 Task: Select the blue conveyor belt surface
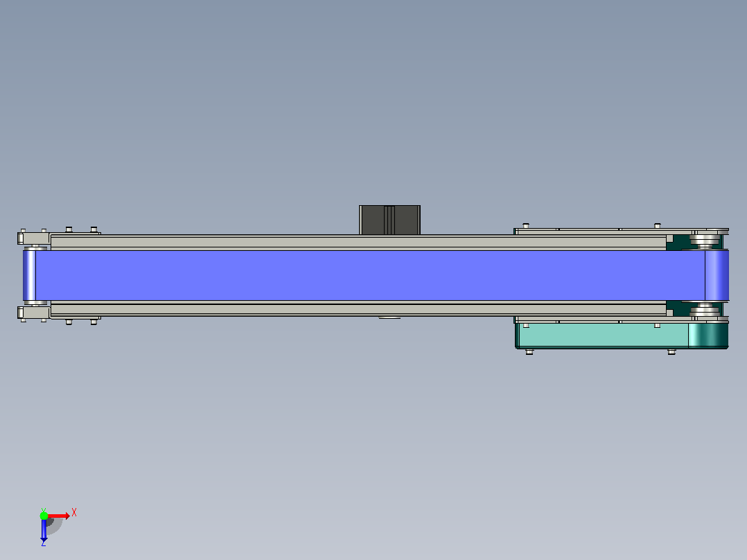coord(370,275)
